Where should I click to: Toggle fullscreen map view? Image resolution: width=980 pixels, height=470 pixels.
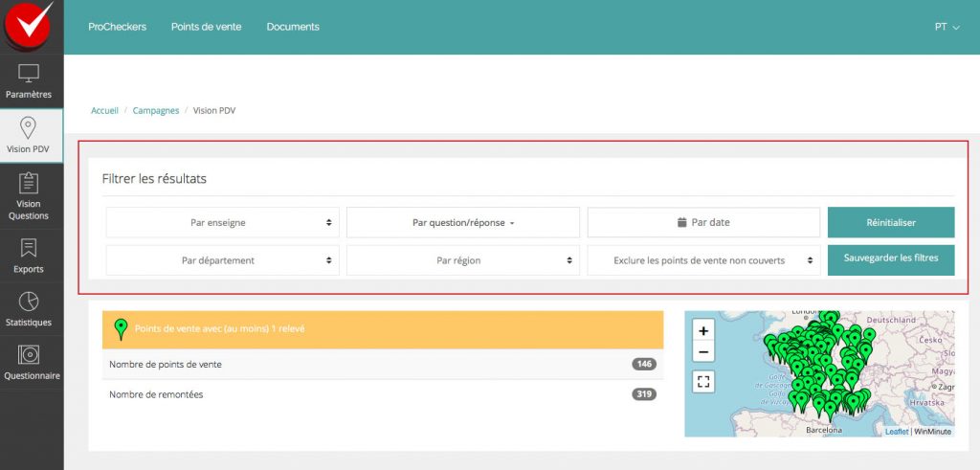[703, 382]
